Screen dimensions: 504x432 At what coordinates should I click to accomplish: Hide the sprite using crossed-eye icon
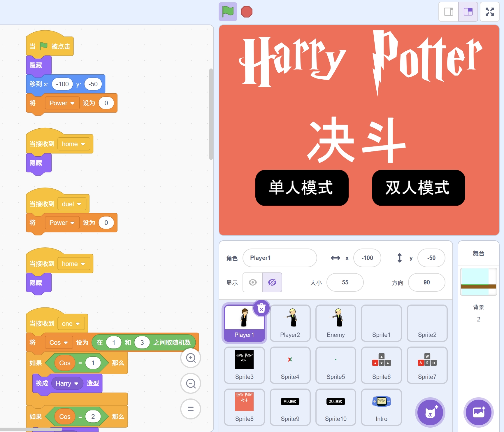(272, 282)
